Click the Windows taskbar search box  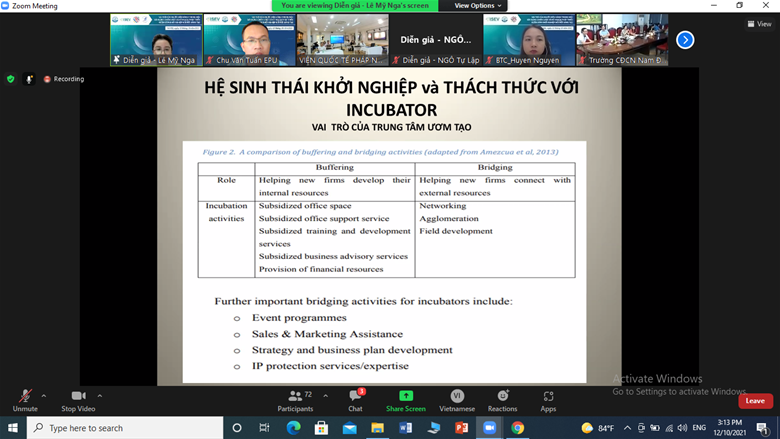[x=125, y=428]
